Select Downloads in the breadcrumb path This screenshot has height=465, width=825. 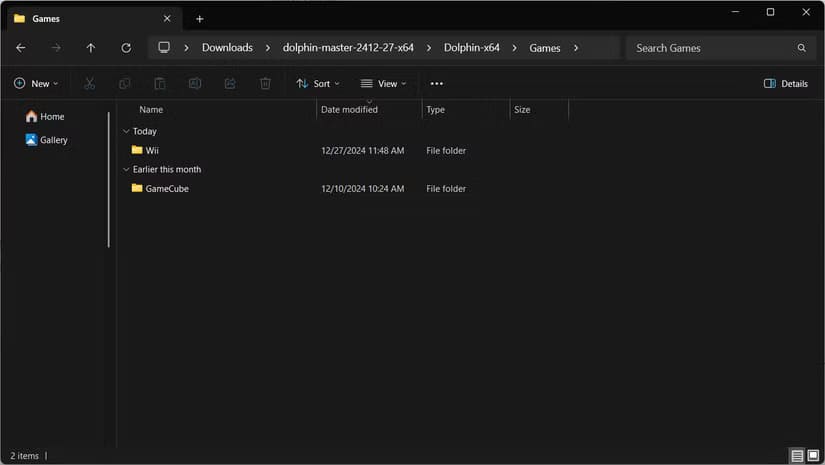227,48
